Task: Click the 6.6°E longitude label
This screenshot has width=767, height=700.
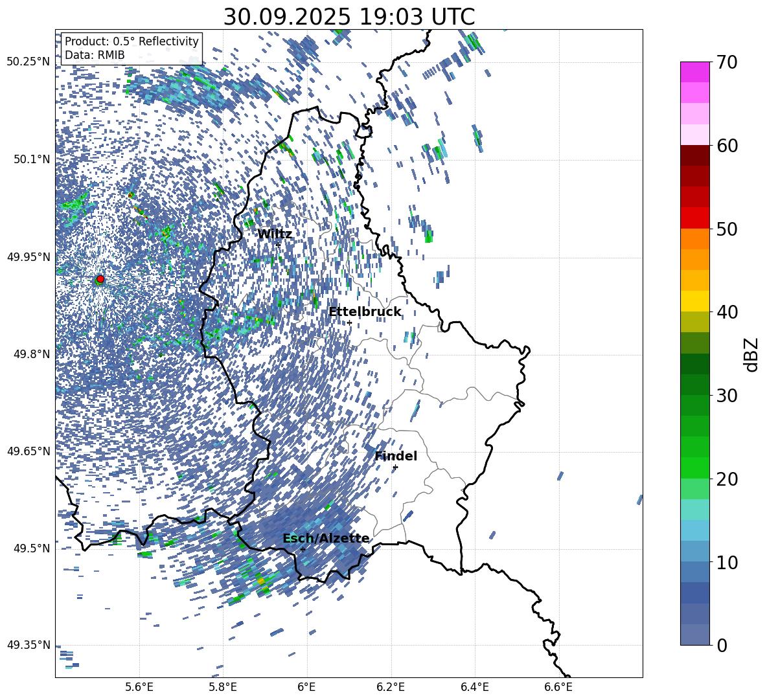Action: (x=558, y=687)
